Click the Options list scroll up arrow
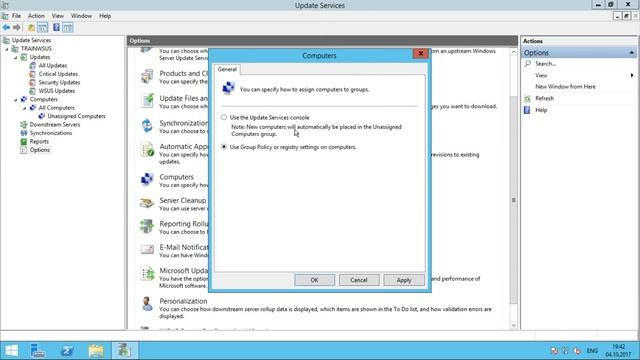This screenshot has width=640, height=360. coord(513,52)
